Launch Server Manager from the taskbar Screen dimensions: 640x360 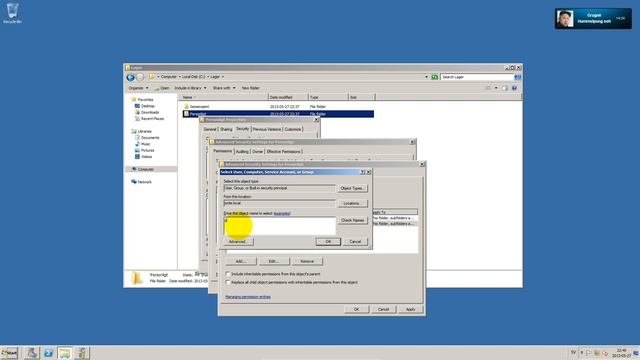coord(31,353)
